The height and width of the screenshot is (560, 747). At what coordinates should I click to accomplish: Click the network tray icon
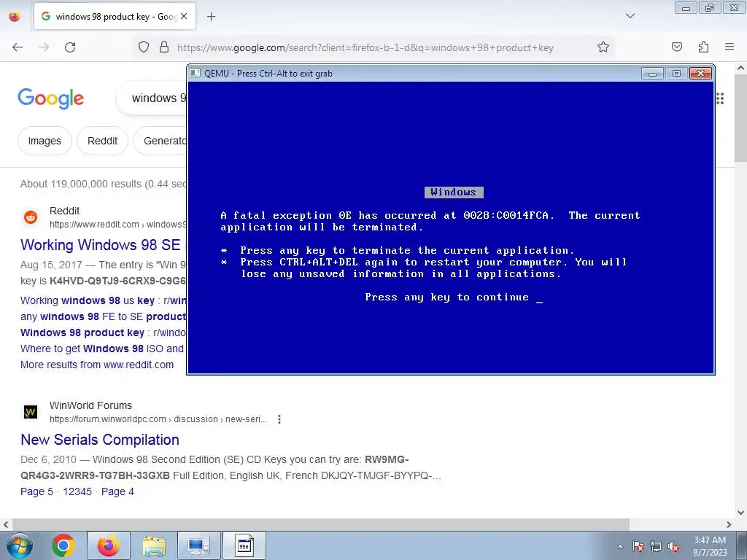(x=656, y=546)
